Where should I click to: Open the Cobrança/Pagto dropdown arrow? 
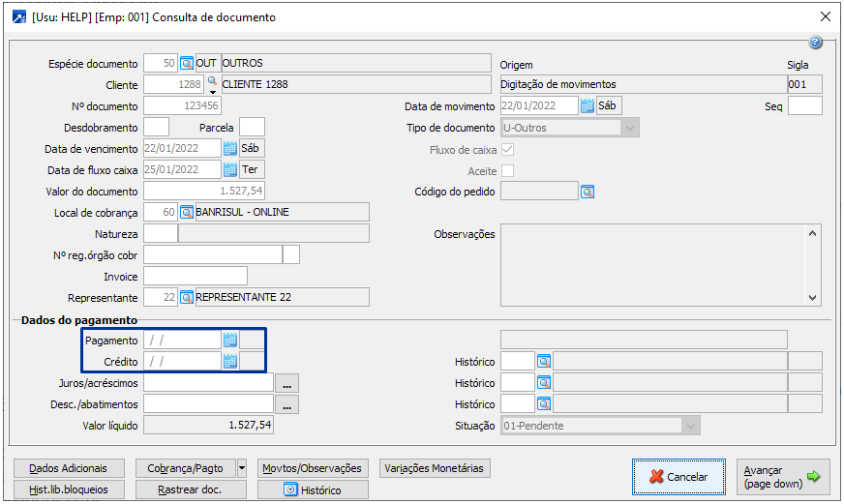[x=242, y=468]
